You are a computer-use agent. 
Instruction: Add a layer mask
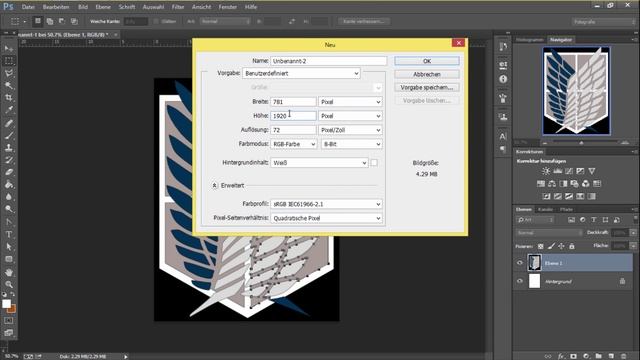(x=573, y=356)
